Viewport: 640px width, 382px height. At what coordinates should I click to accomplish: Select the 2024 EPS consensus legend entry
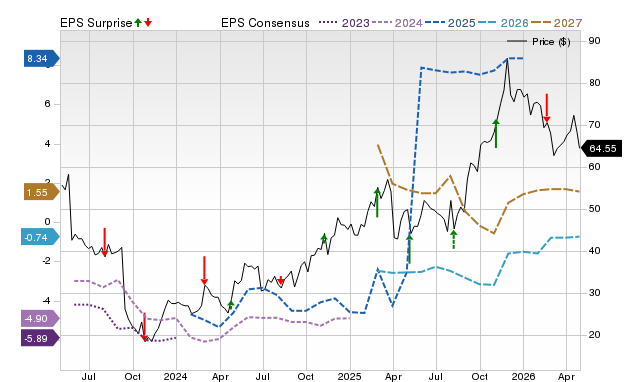tap(397, 23)
